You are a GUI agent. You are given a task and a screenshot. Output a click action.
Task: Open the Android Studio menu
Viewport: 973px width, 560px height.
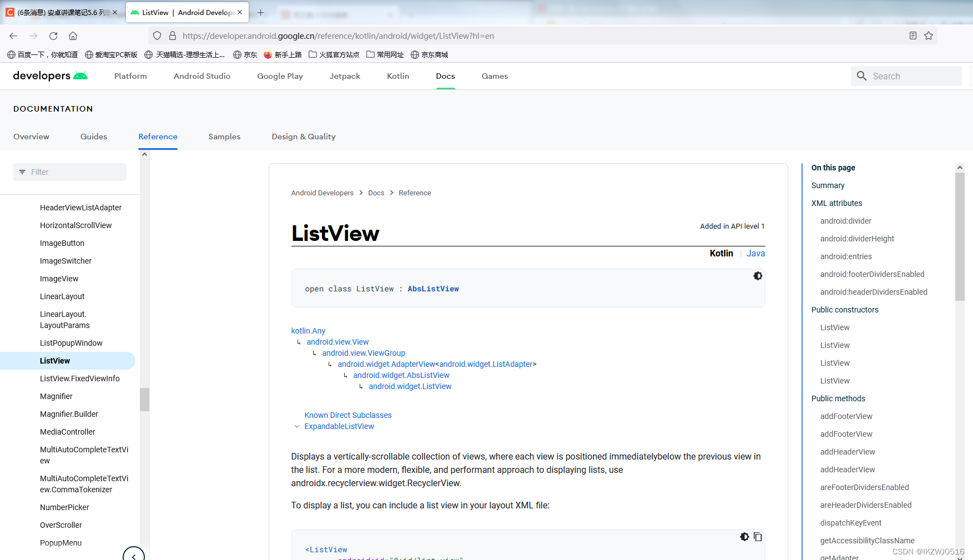tap(202, 76)
